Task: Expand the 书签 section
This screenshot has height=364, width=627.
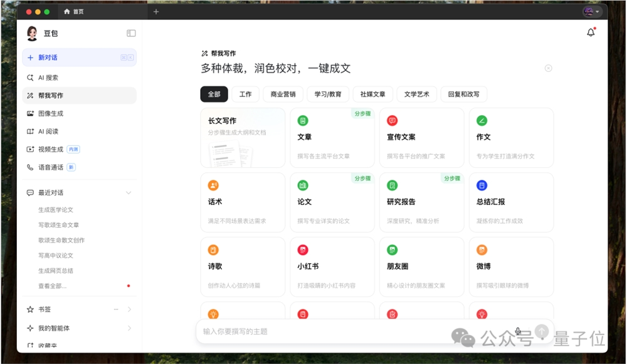Action: pyautogui.click(x=129, y=309)
